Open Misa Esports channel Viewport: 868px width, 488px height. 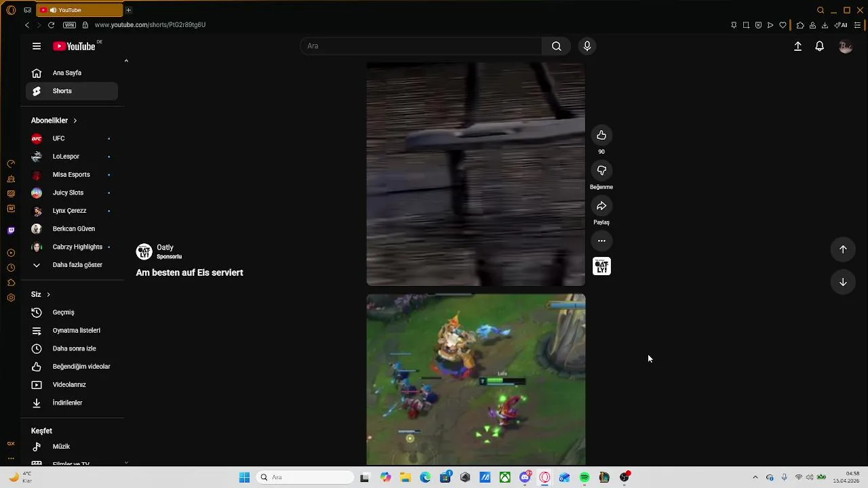72,175
